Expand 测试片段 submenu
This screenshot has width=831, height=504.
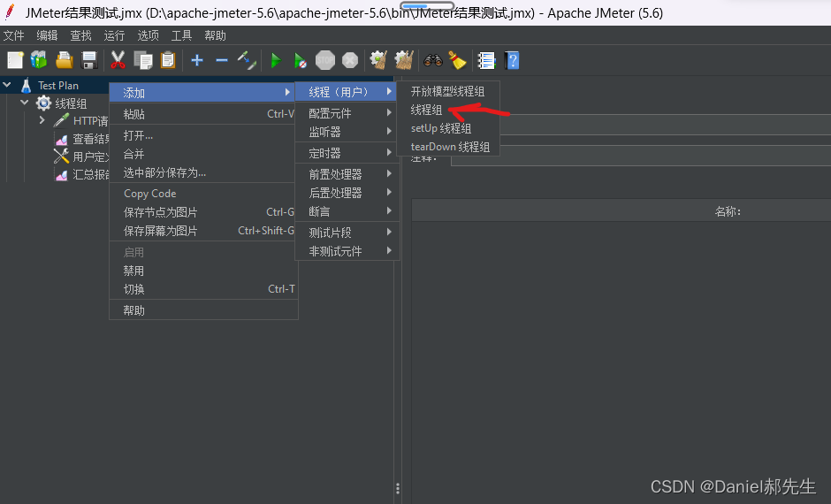tap(347, 233)
